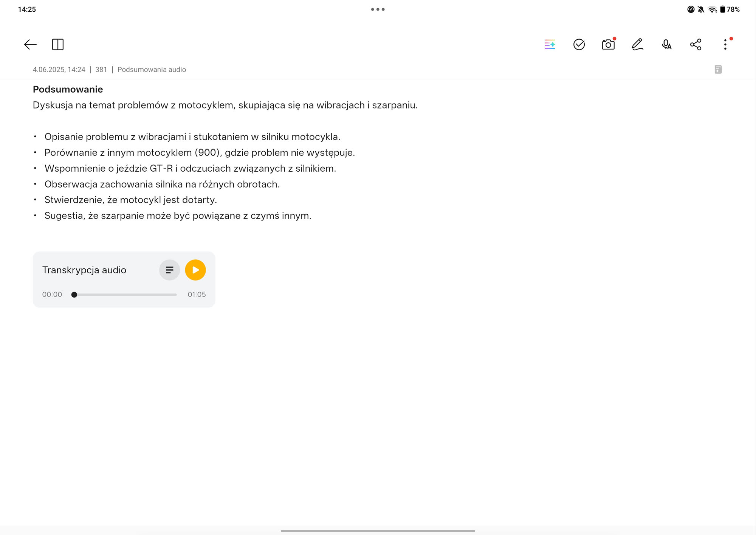
Task: Click bullet Stwierdzenie, że motocykl jest dotarty
Action: pyautogui.click(x=130, y=200)
